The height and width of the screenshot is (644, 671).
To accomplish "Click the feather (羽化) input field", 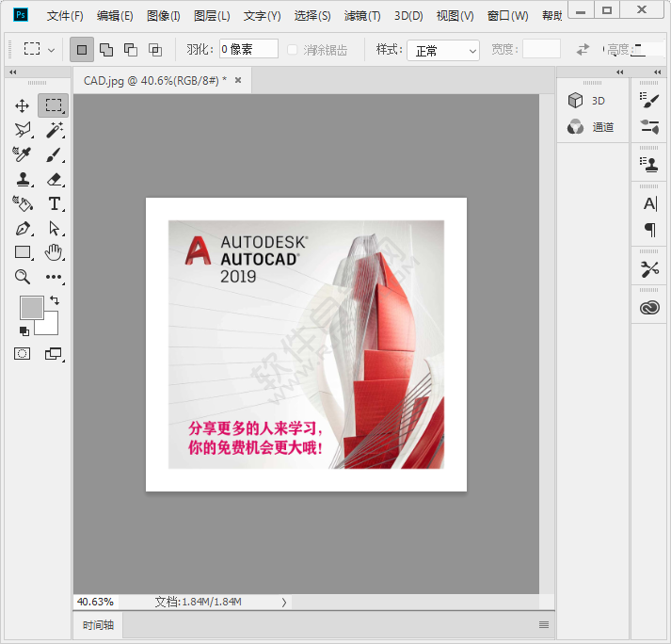I will 248,49.
